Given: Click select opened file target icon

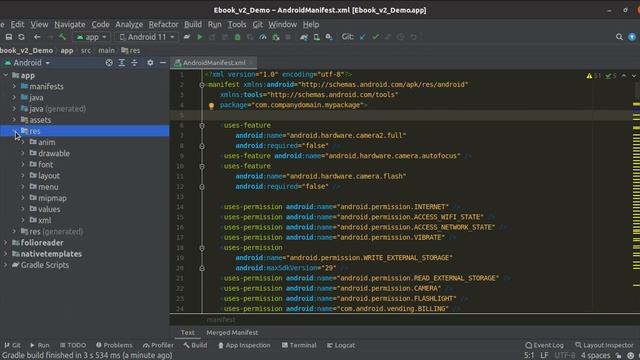Looking at the screenshot, I should (109, 63).
